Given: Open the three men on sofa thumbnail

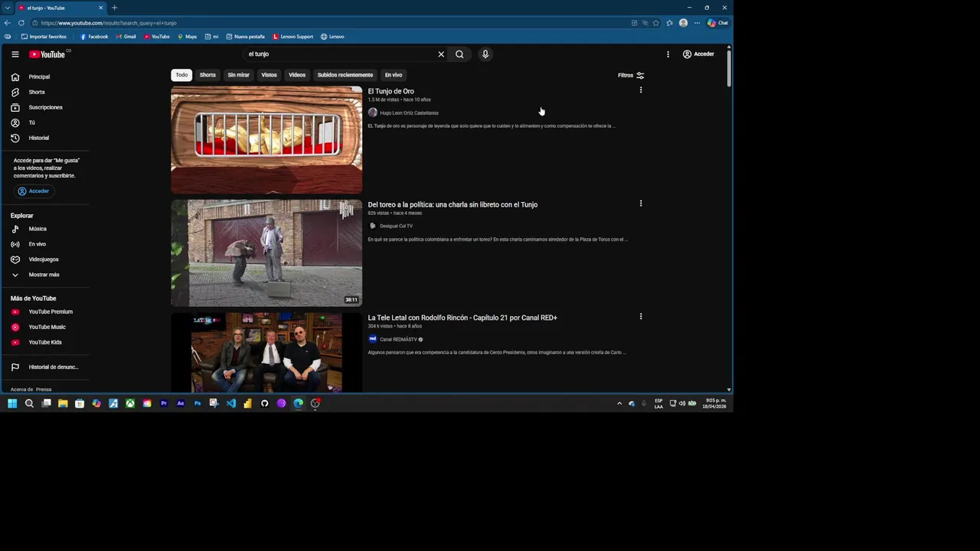Looking at the screenshot, I should pyautogui.click(x=266, y=353).
